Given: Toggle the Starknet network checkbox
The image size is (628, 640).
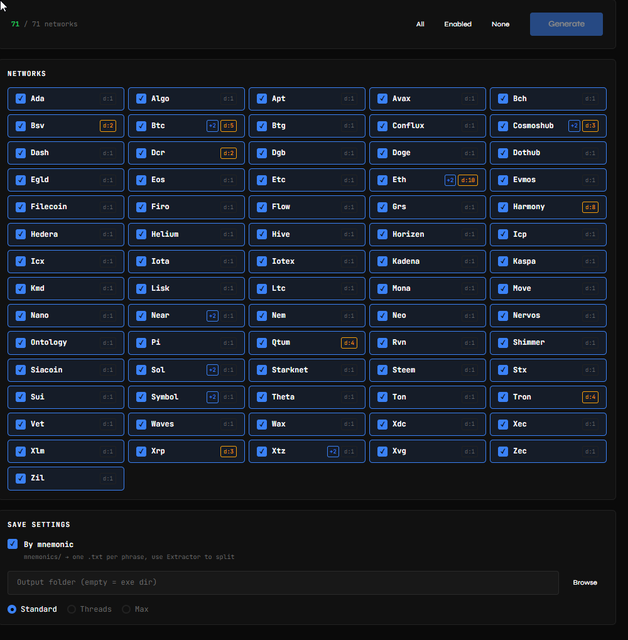Looking at the screenshot, I should [x=262, y=370].
